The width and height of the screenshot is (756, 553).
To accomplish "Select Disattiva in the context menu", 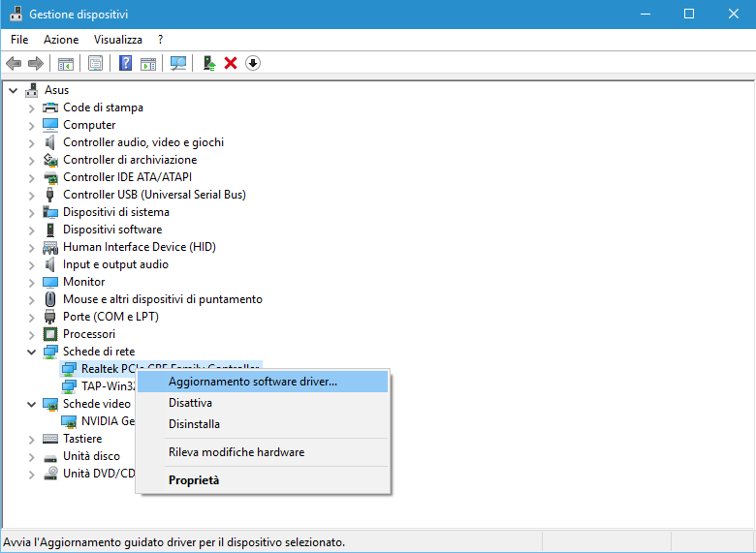I will tap(190, 403).
